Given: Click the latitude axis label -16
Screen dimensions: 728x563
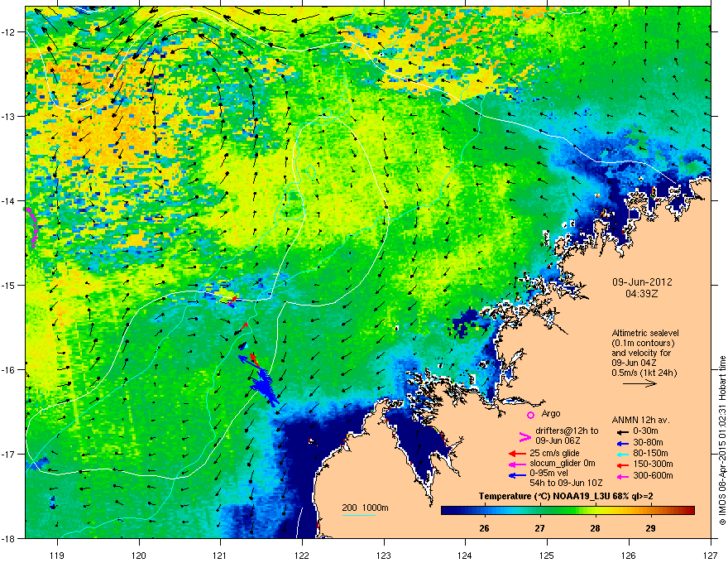Looking at the screenshot, I should tap(9, 370).
